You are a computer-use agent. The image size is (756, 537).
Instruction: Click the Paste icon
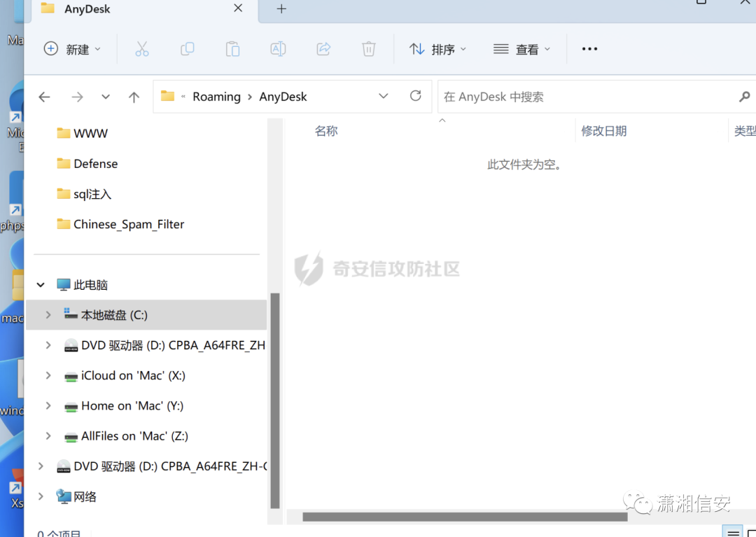(x=232, y=49)
